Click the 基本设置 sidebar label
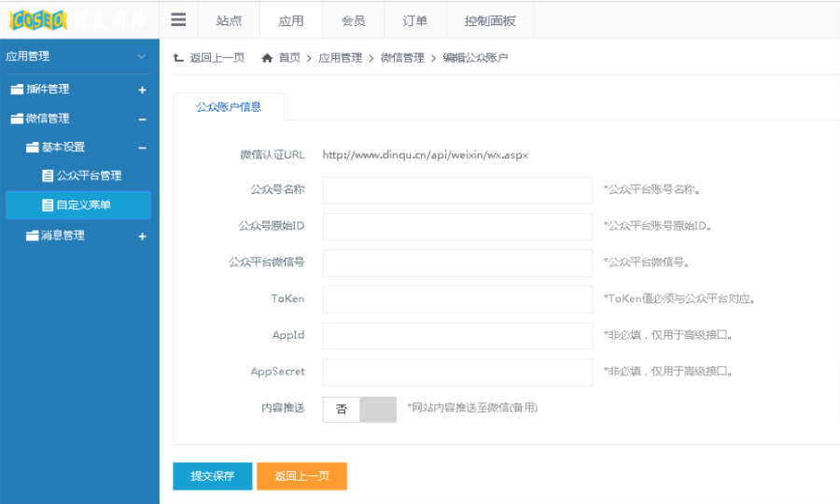This screenshot has width=840, height=504. click(63, 147)
